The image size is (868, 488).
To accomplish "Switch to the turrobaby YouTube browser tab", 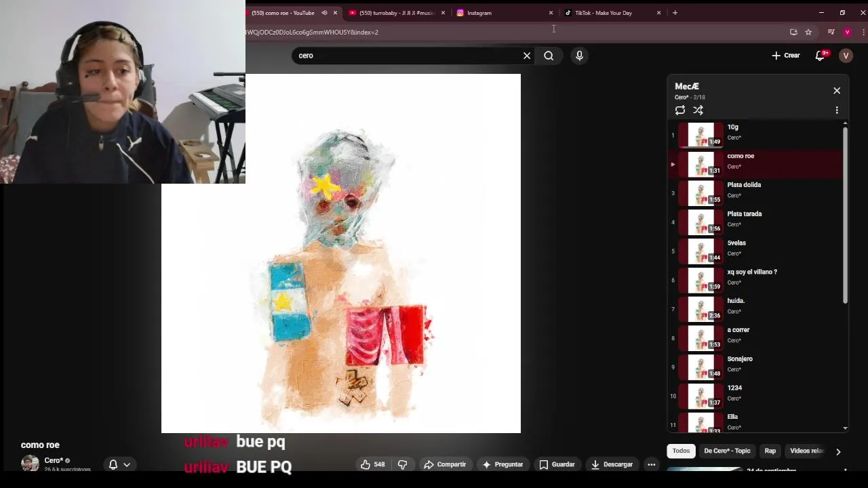I will [397, 13].
